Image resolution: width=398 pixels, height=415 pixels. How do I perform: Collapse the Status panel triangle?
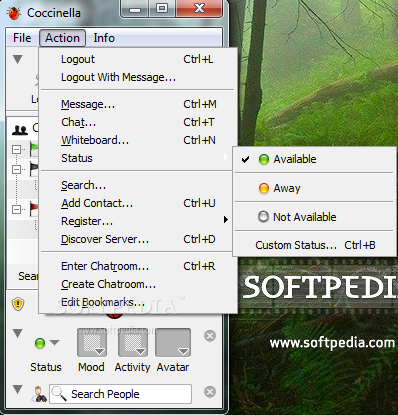(x=18, y=333)
